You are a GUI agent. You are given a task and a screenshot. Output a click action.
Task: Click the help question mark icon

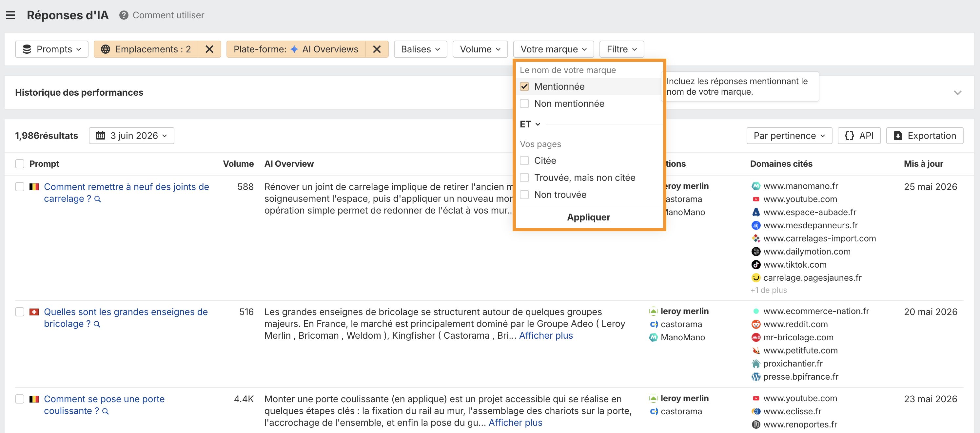pyautogui.click(x=124, y=15)
